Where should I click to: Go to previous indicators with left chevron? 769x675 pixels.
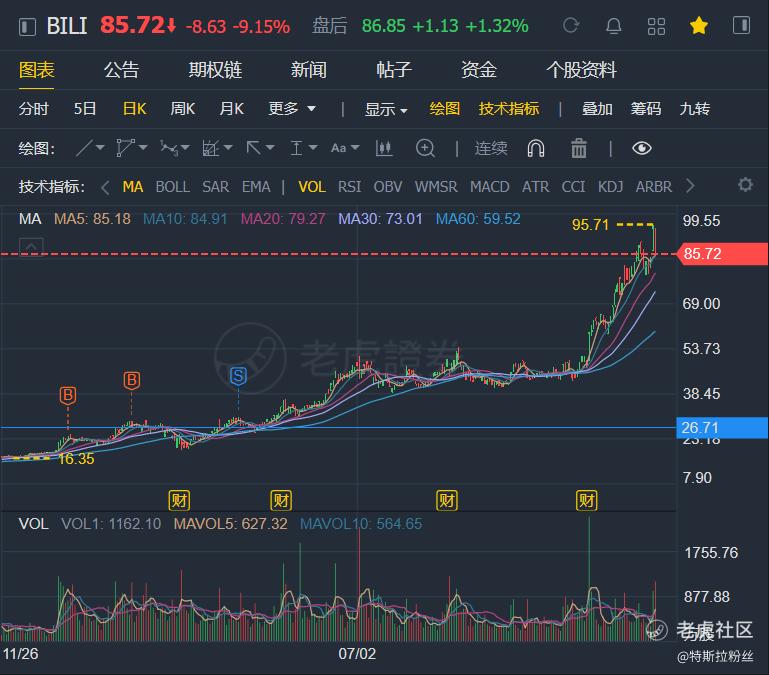[104, 187]
